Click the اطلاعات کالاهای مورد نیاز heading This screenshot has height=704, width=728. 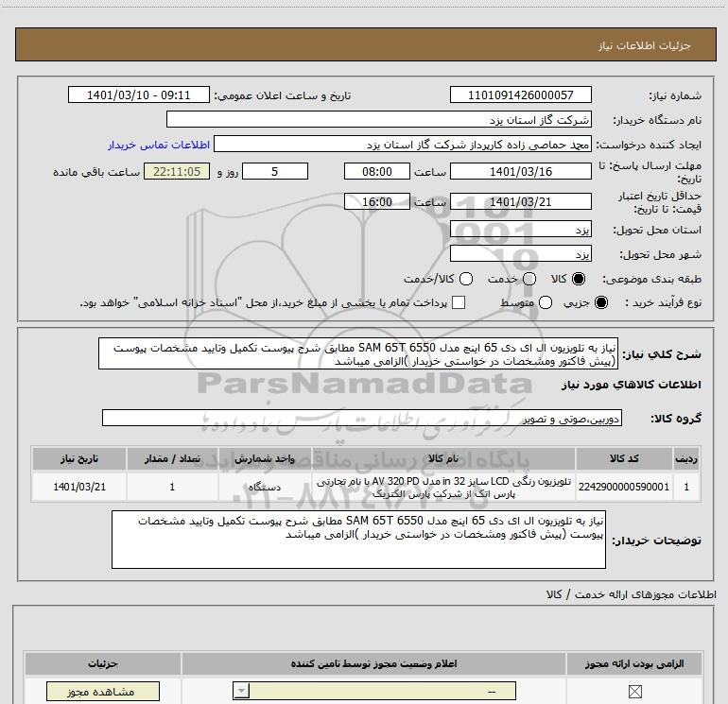632,385
